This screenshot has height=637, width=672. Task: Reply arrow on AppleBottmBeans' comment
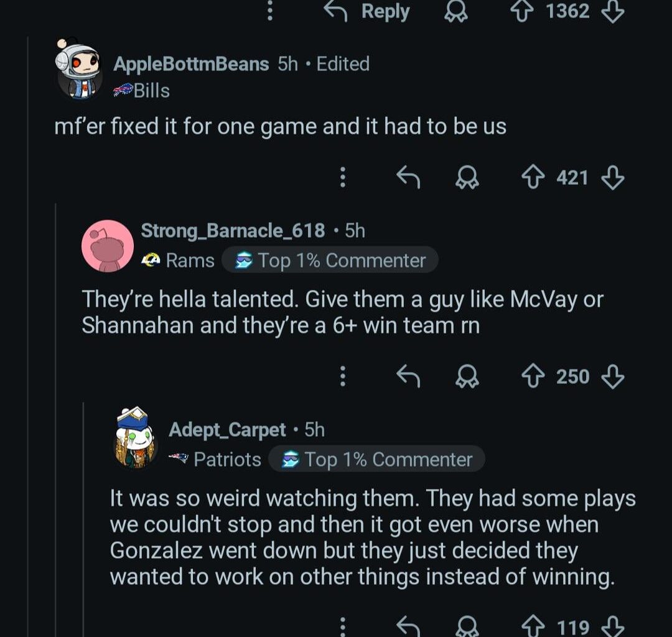tap(408, 179)
